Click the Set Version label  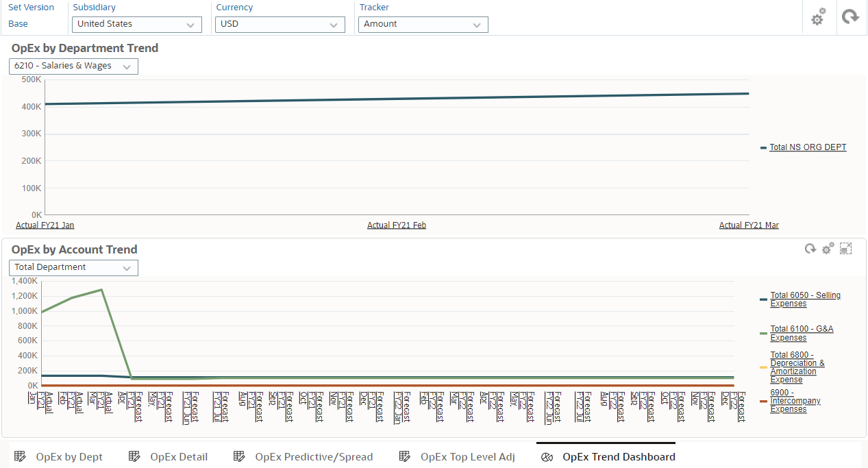tap(31, 8)
